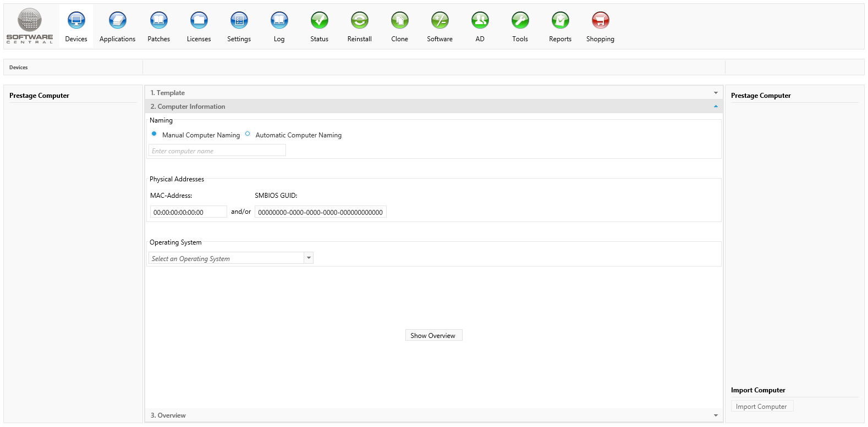Viewport: 868px width, 427px height.
Task: Select Manual Computer Naming radio button
Action: point(154,134)
